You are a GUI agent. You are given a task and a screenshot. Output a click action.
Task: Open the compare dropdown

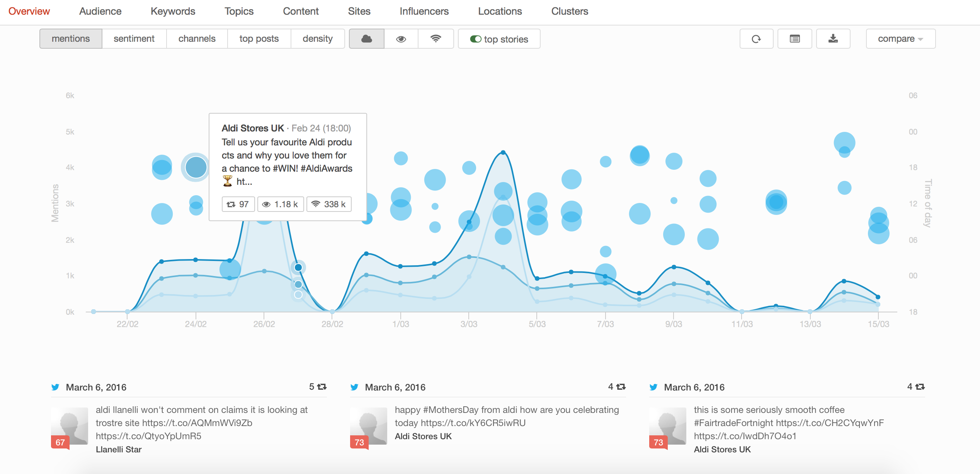tap(900, 39)
